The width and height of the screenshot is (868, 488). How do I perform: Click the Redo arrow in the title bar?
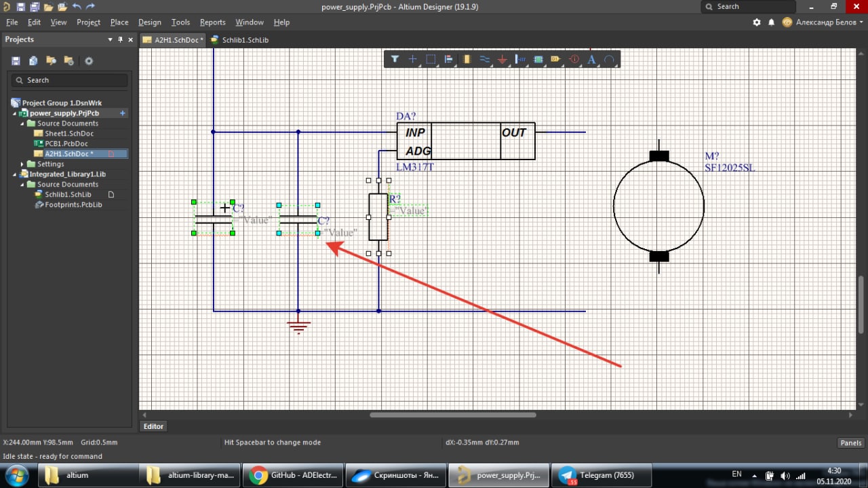pos(91,7)
